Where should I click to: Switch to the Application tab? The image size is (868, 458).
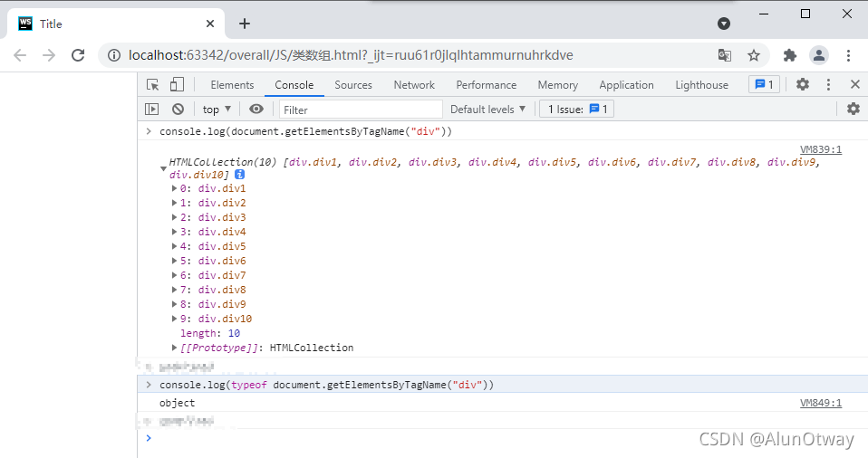click(626, 85)
